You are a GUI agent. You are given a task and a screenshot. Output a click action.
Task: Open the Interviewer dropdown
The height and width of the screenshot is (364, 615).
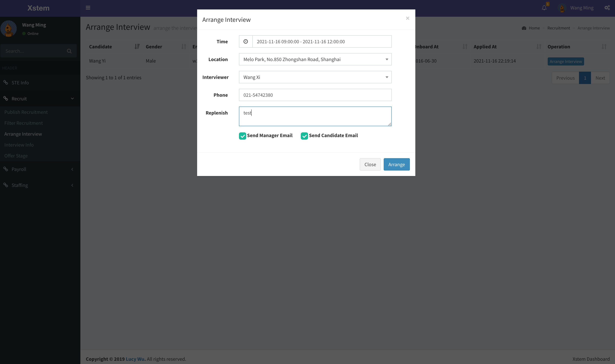(315, 77)
